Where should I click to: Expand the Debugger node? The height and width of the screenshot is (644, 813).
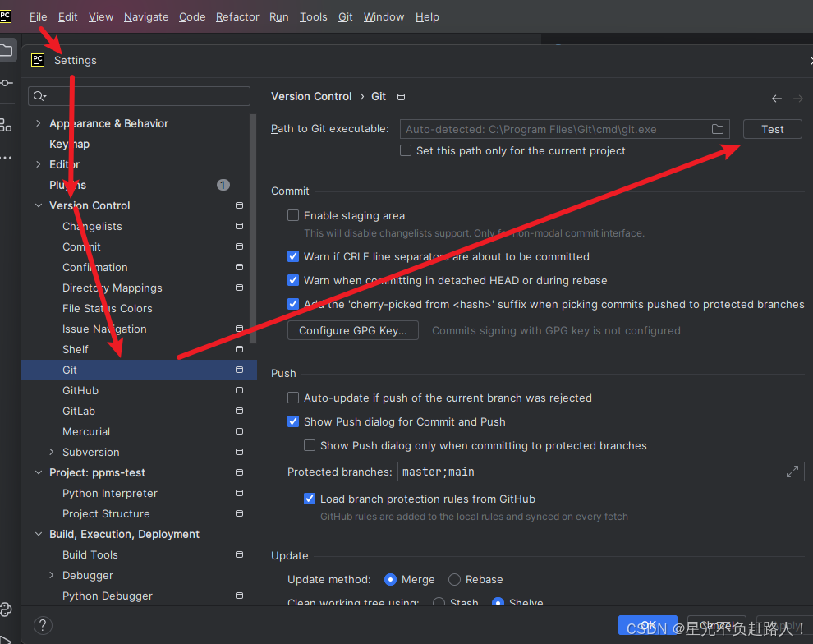[x=52, y=575]
